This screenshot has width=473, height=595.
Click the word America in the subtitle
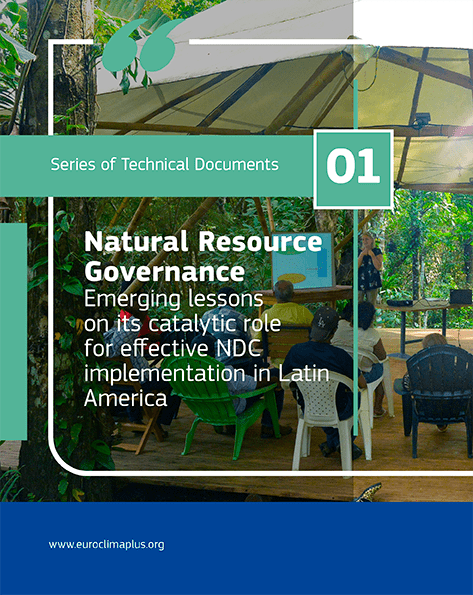coord(126,398)
